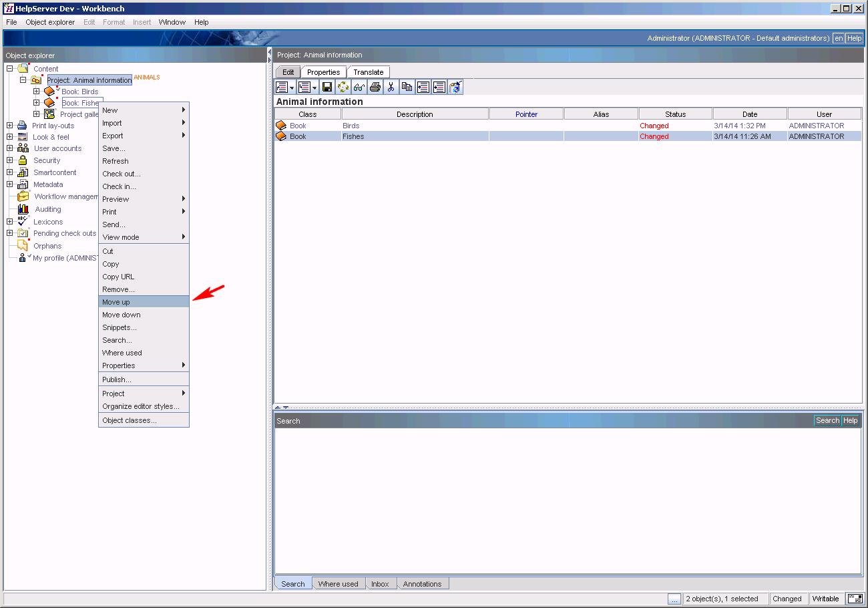Click the Copy pages toolbar icon

(407, 87)
